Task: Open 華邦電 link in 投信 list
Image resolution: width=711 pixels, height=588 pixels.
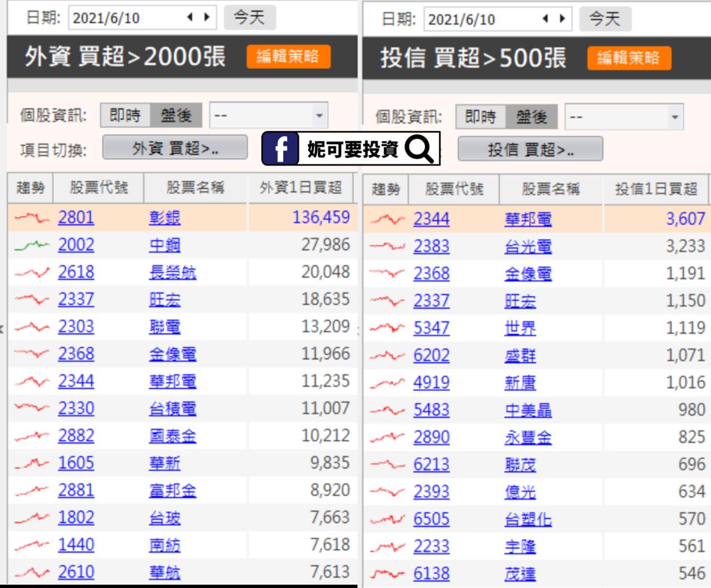Action: 528,219
